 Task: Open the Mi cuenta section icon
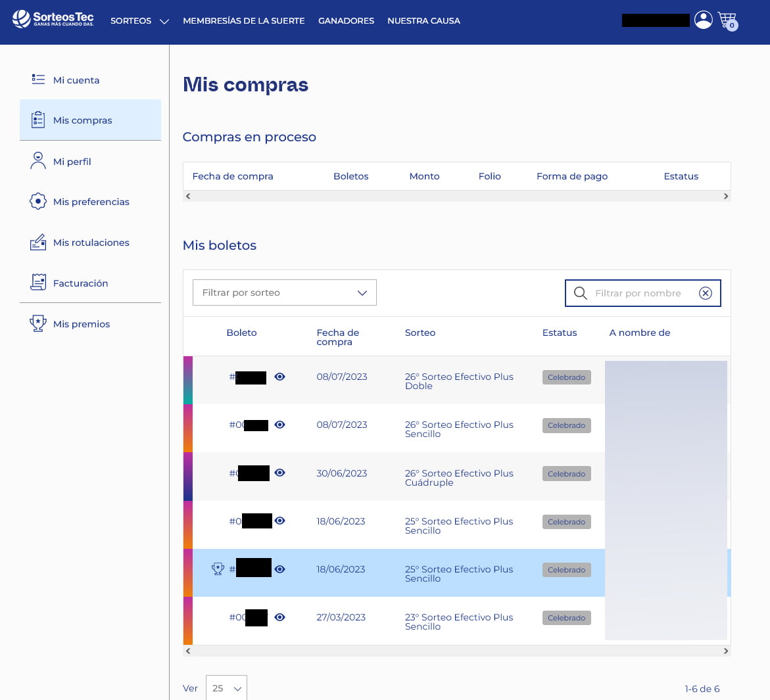(x=38, y=79)
